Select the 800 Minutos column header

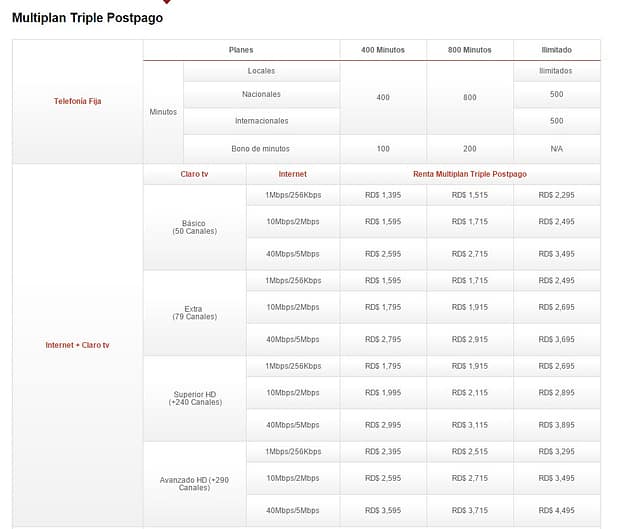[x=469, y=49]
